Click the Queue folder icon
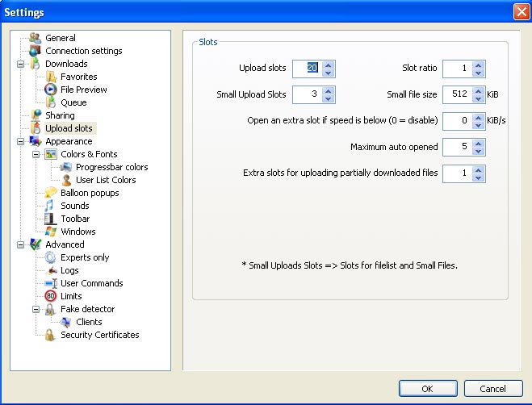Image resolution: width=532 pixels, height=405 pixels. (51, 102)
